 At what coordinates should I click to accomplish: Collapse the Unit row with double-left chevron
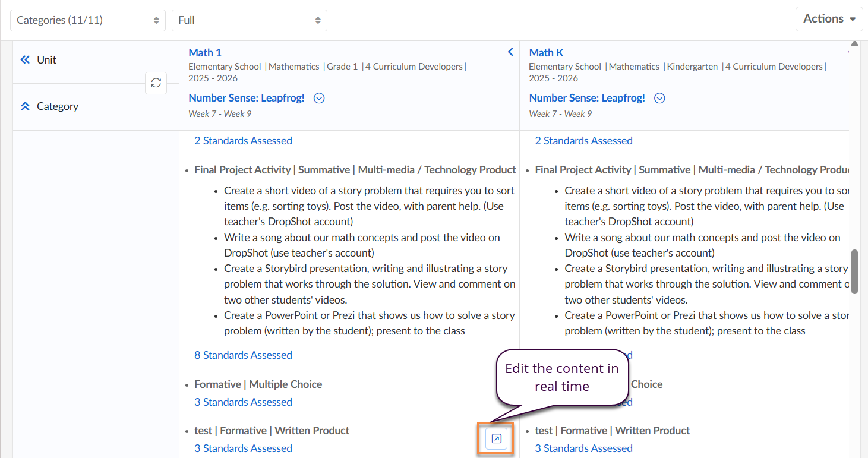[25, 59]
